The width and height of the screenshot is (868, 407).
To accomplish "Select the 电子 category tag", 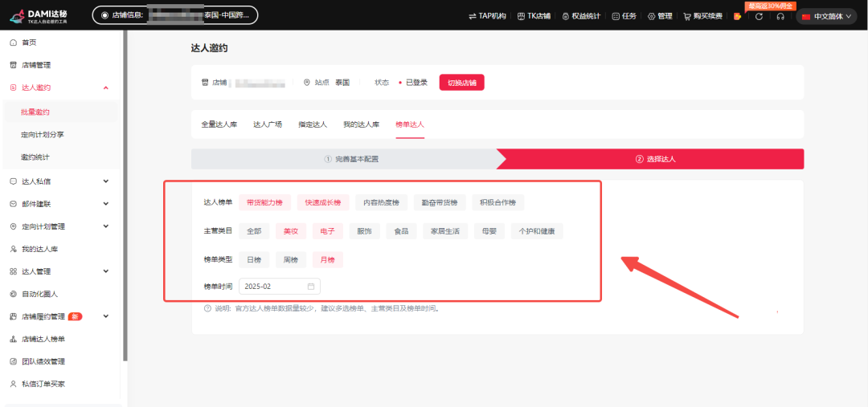I will (328, 231).
